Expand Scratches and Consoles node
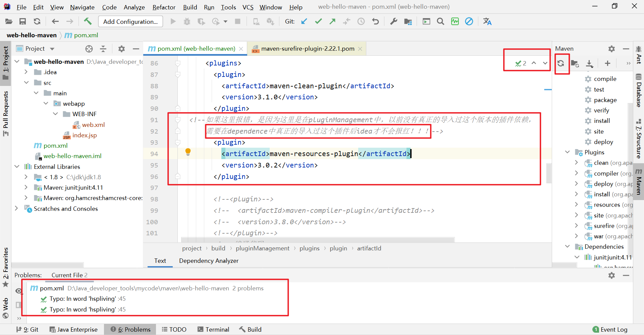The width and height of the screenshot is (644, 335). (16, 208)
